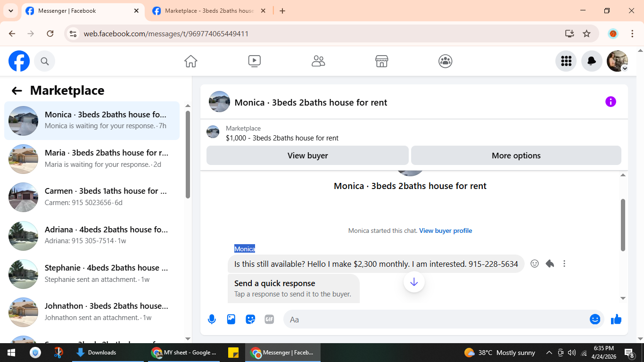
Task: Close the Marketplace browser tab
Action: [263, 11]
